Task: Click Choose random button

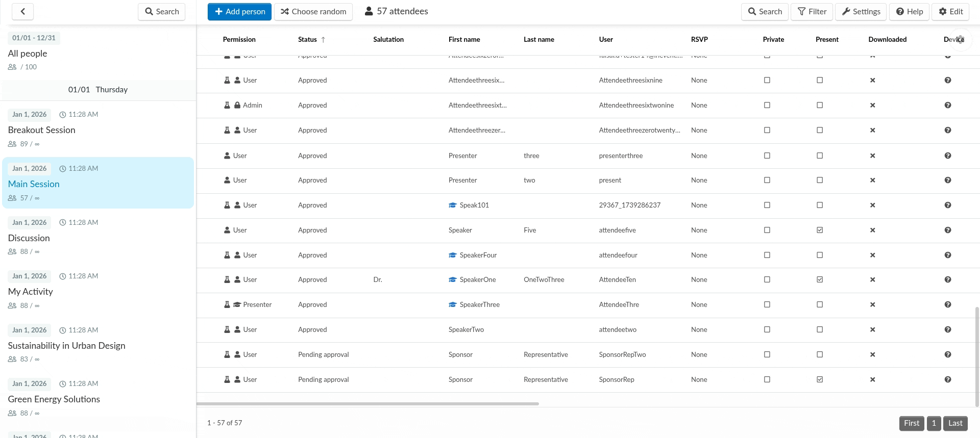Action: [x=313, y=11]
